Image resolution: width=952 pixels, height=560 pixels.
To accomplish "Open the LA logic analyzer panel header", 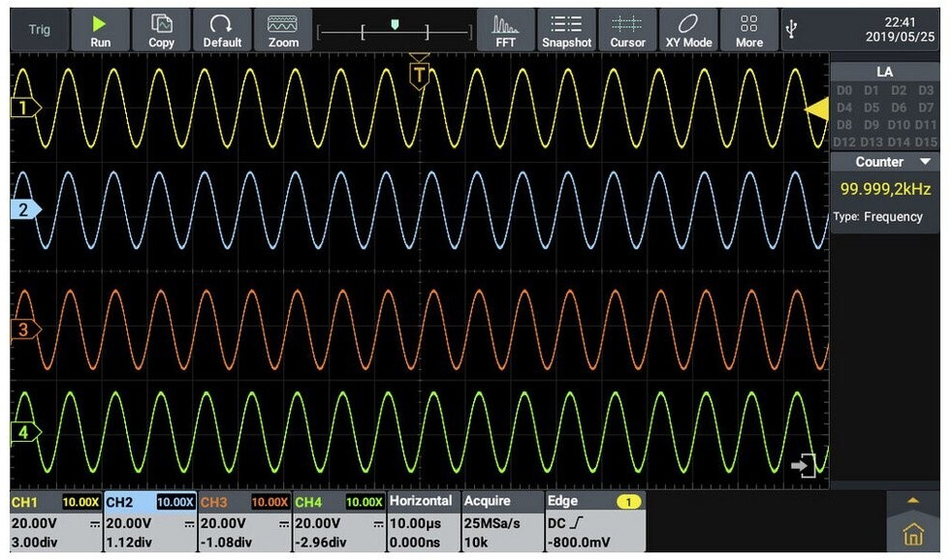I will tap(884, 72).
